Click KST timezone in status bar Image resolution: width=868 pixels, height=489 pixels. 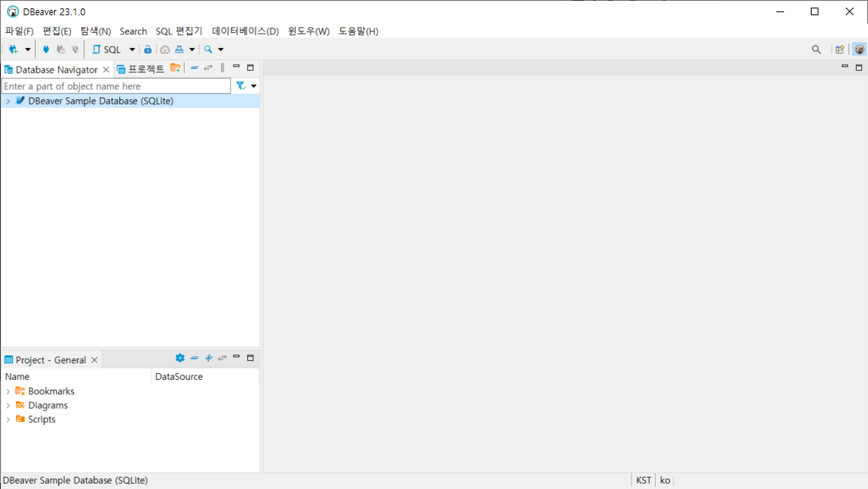644,480
